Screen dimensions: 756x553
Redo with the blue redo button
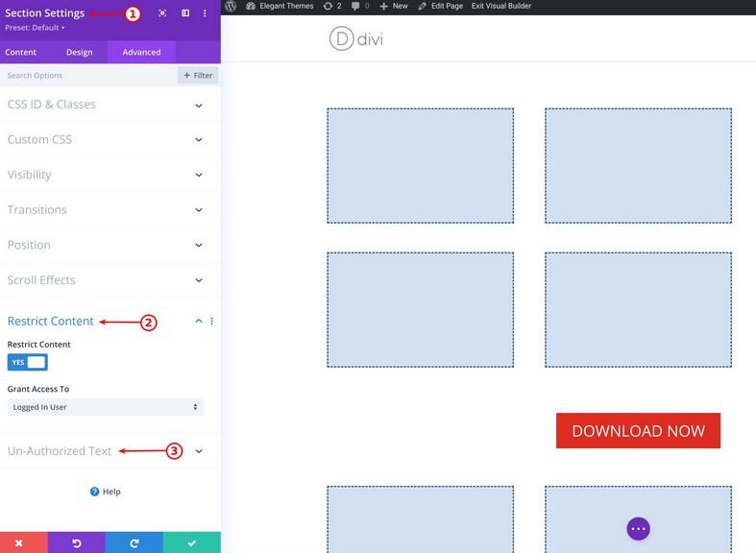click(134, 542)
